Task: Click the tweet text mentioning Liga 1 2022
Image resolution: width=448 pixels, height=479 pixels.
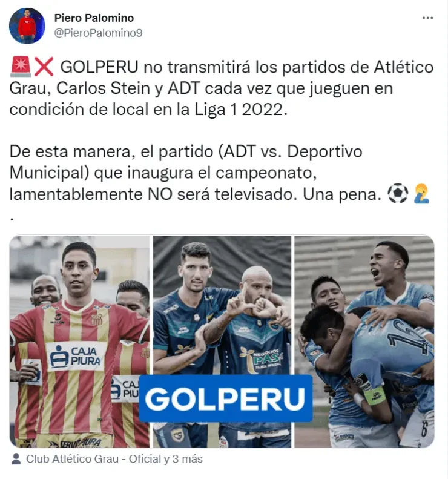Action: click(x=222, y=88)
